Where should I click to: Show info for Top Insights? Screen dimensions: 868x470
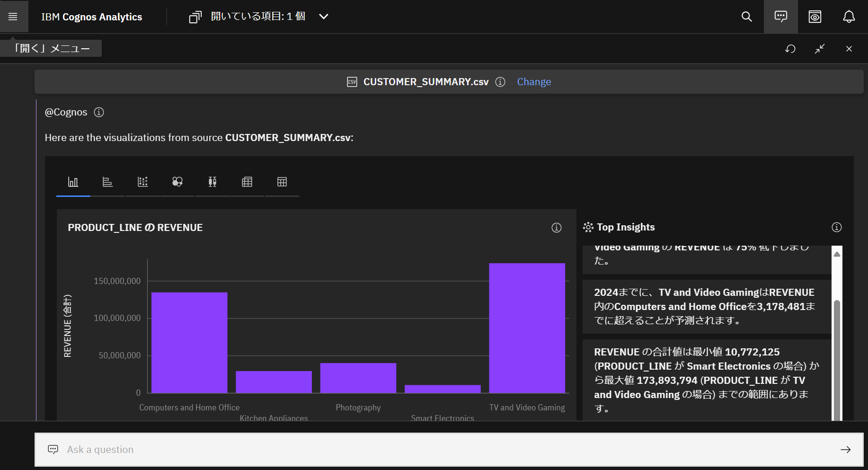837,227
